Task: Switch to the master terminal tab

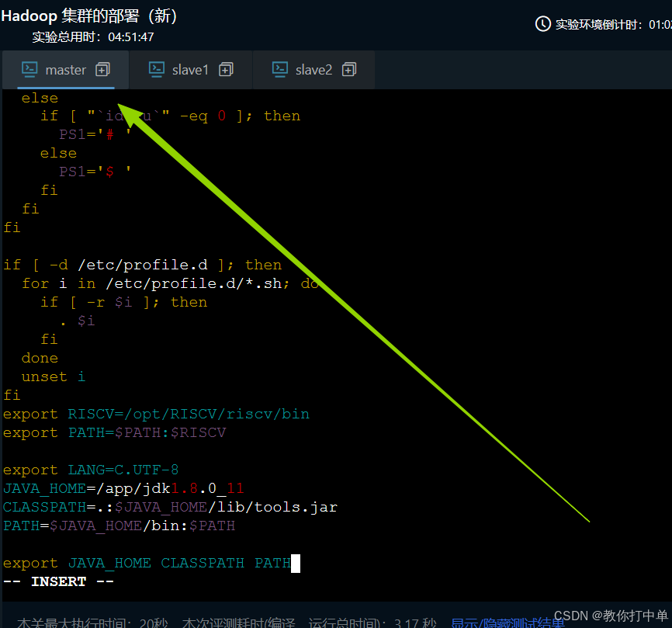Action: (66, 70)
